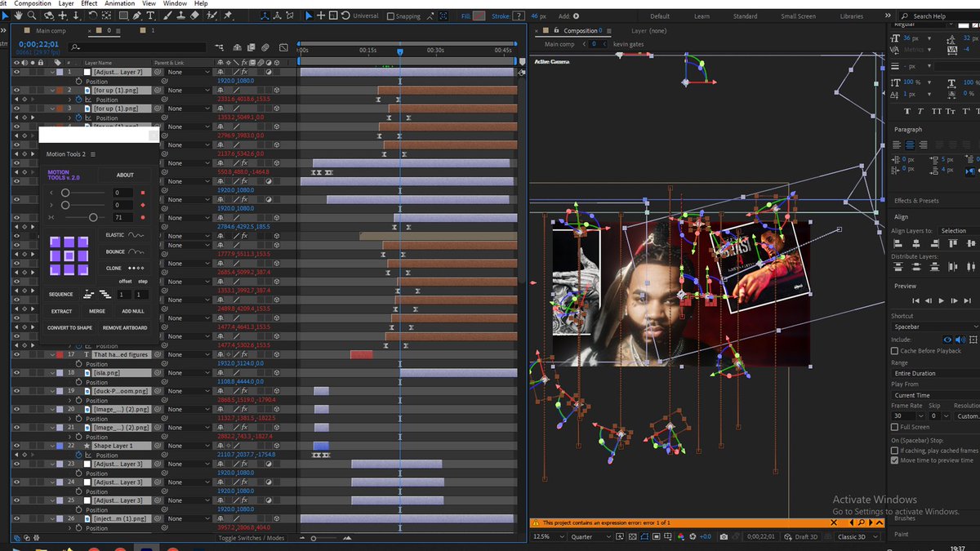Image resolution: width=980 pixels, height=551 pixels.
Task: Open the Composition menu
Action: pyautogui.click(x=33, y=3)
